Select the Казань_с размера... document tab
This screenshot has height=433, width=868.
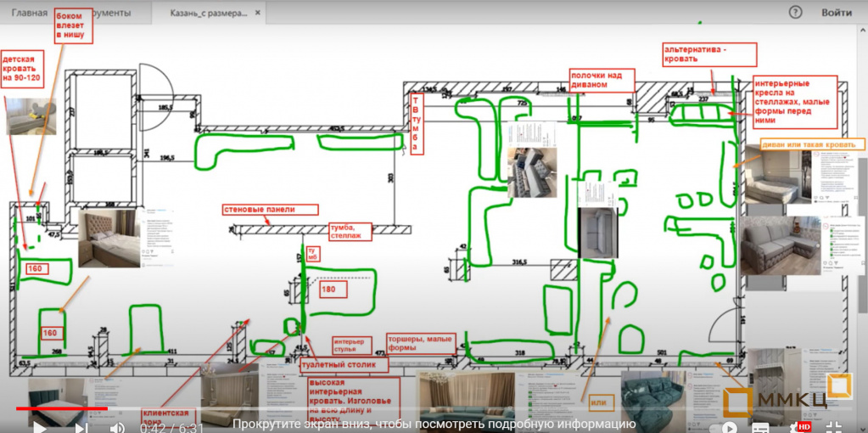pos(209,13)
